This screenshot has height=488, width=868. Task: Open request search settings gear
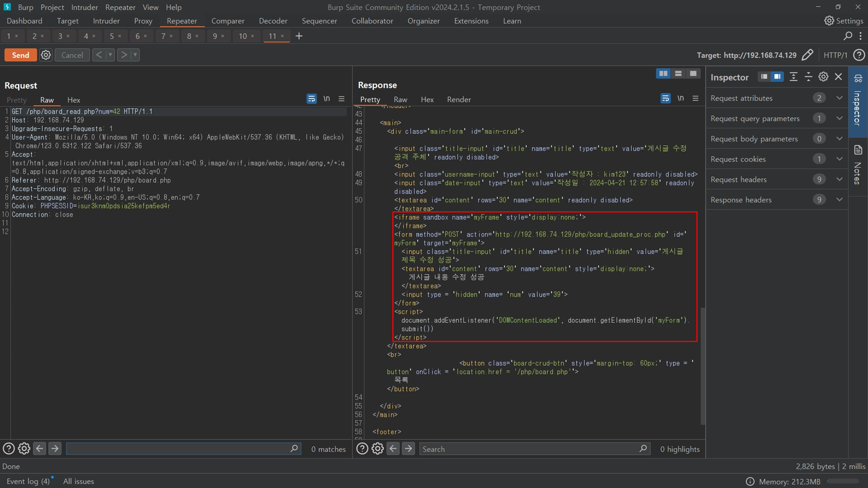coord(24,449)
